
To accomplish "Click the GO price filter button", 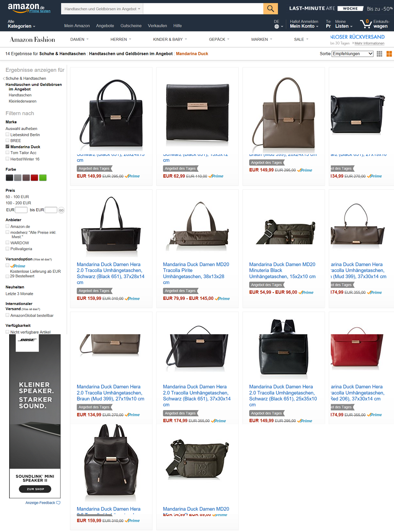I will pyautogui.click(x=61, y=210).
